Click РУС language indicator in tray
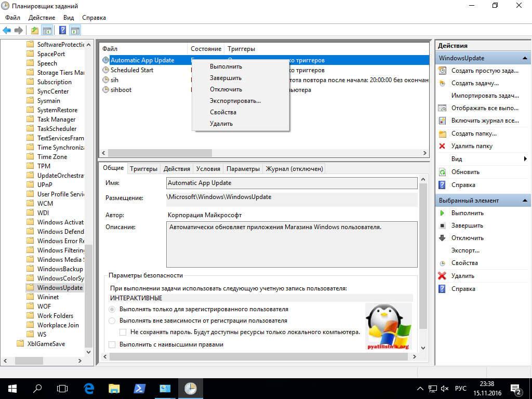The width and height of the screenshot is (532, 399). pos(460,389)
